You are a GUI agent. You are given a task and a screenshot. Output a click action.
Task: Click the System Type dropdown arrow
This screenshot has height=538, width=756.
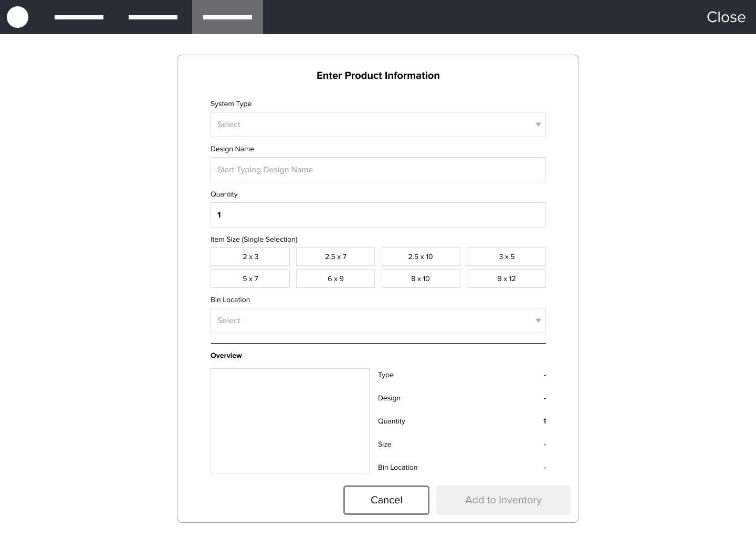[x=538, y=125]
